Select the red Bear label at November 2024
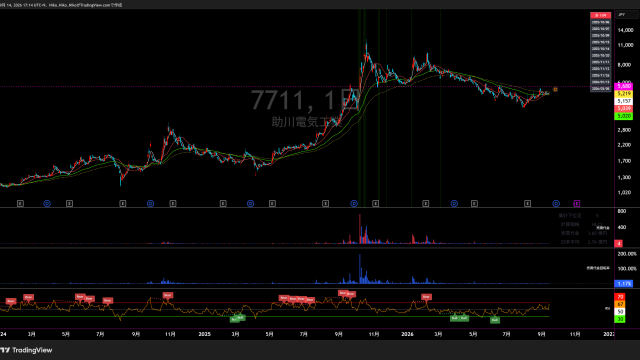Image resolution: width=640 pixels, height=360 pixels. pos(167,295)
